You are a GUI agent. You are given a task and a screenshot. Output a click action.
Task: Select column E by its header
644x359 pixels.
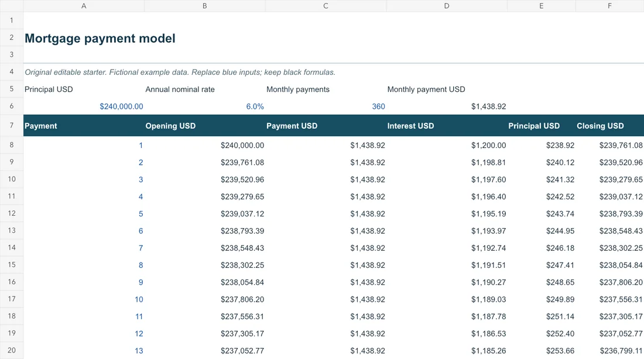click(542, 6)
